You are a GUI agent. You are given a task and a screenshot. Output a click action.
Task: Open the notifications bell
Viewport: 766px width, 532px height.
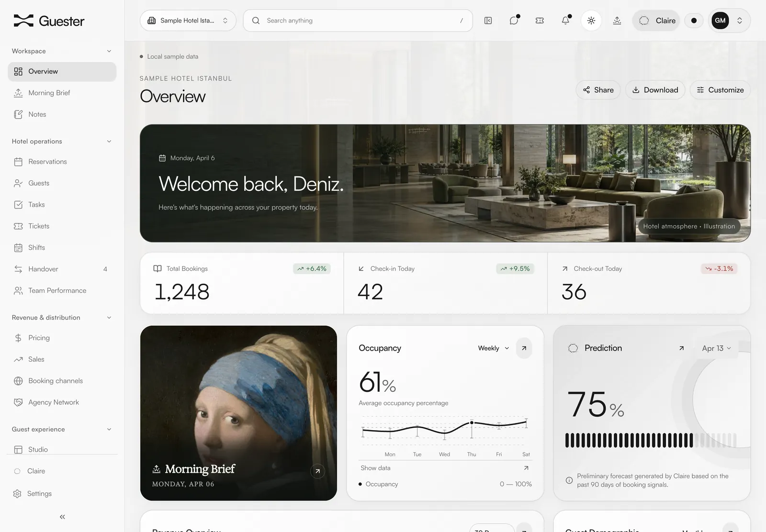click(565, 21)
